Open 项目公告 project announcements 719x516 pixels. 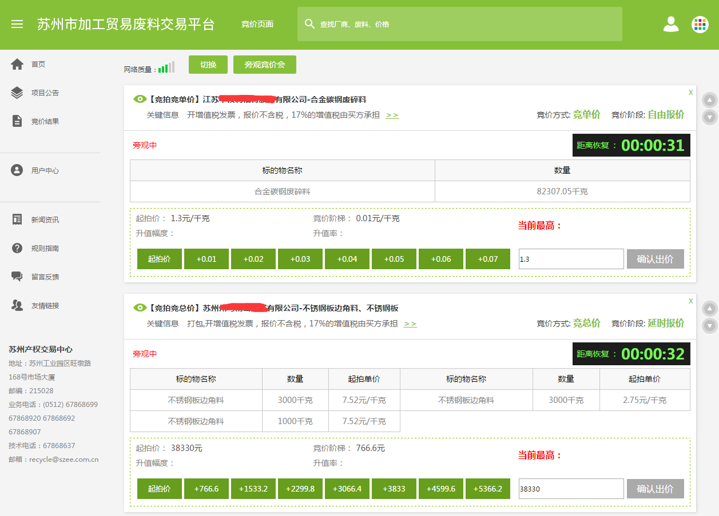tap(44, 93)
